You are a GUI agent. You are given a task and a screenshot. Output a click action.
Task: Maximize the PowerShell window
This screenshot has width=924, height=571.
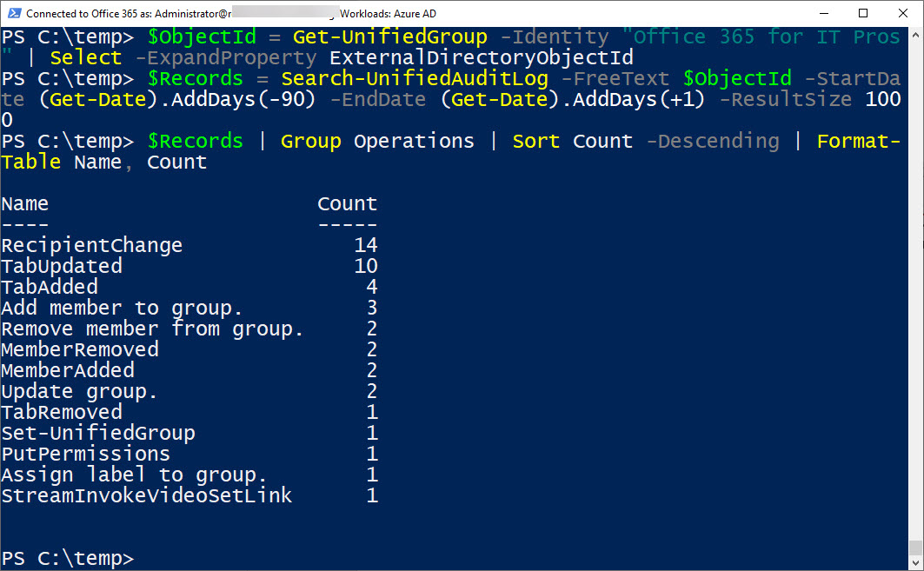[863, 14]
